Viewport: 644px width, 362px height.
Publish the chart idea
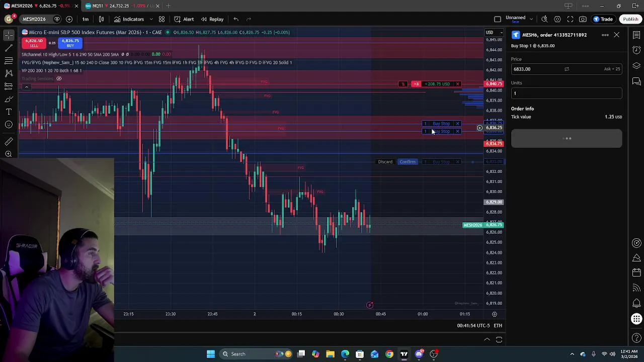pyautogui.click(x=630, y=19)
